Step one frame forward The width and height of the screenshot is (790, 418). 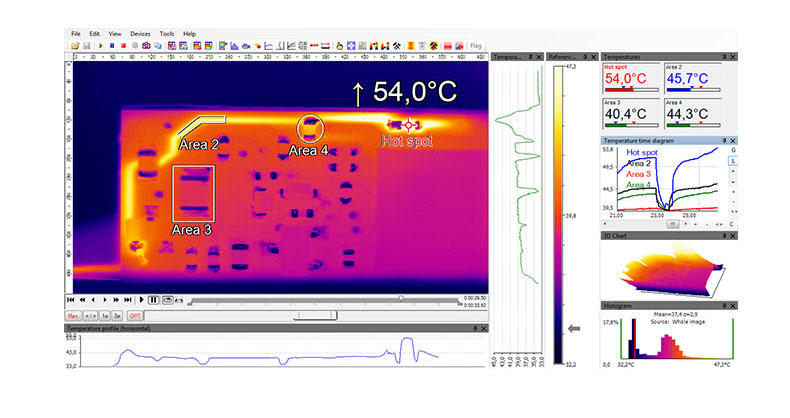[105, 300]
